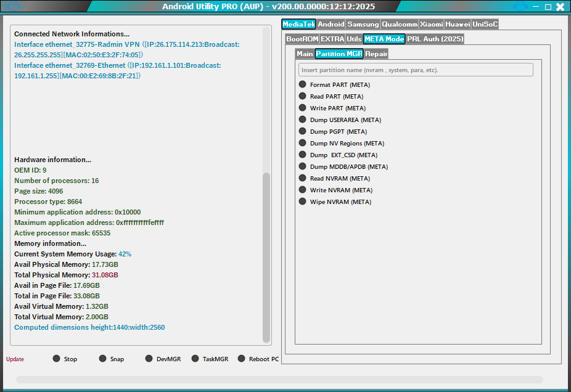Click Write PART (META)
The height and width of the screenshot is (392, 571).
click(x=302, y=108)
